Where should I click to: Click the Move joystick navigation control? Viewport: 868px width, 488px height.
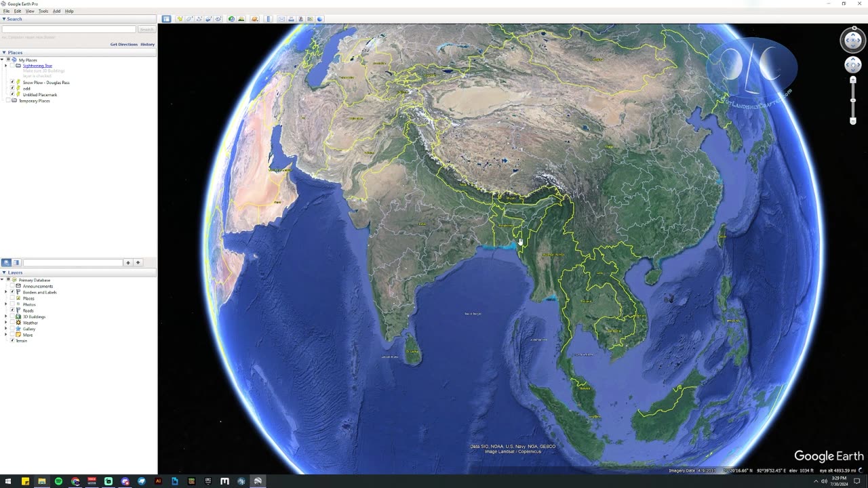(853, 64)
